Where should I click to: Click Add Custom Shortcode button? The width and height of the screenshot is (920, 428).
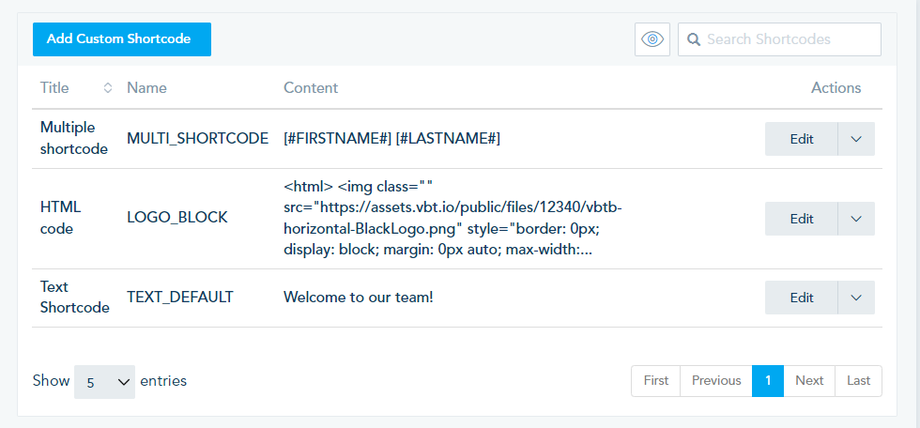[122, 39]
